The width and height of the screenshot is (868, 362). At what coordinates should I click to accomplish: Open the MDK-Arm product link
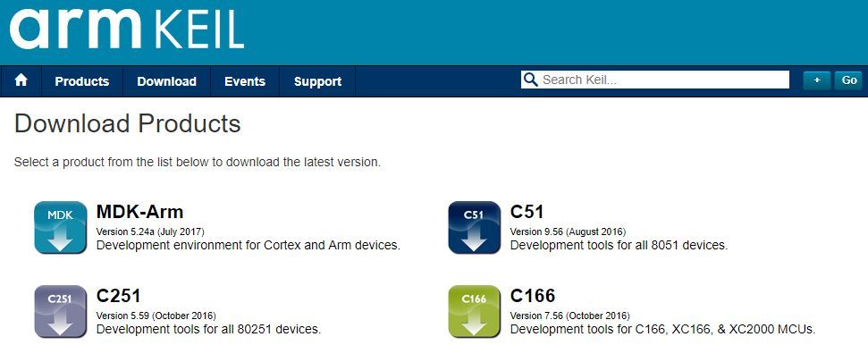tap(139, 212)
